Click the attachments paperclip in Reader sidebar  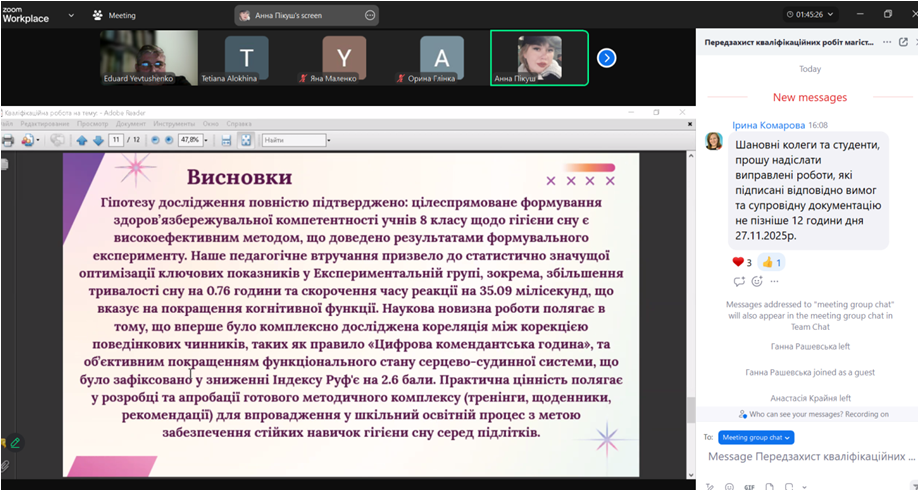click(5, 466)
